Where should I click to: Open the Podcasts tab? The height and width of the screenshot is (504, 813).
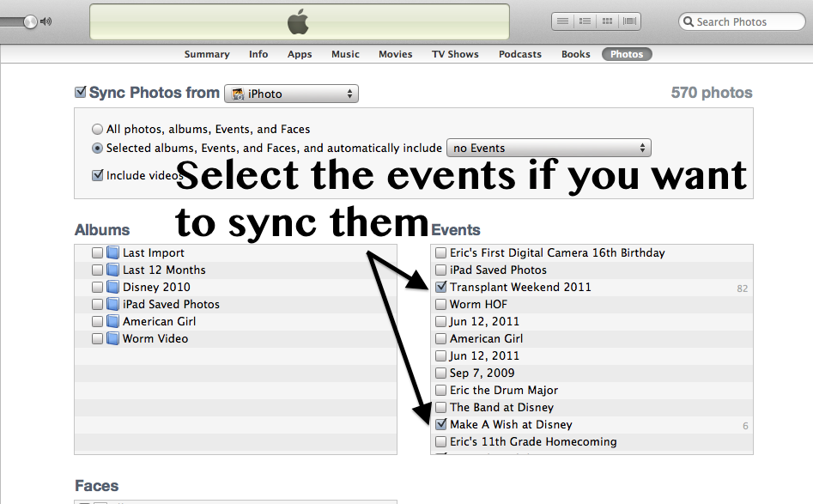[520, 54]
